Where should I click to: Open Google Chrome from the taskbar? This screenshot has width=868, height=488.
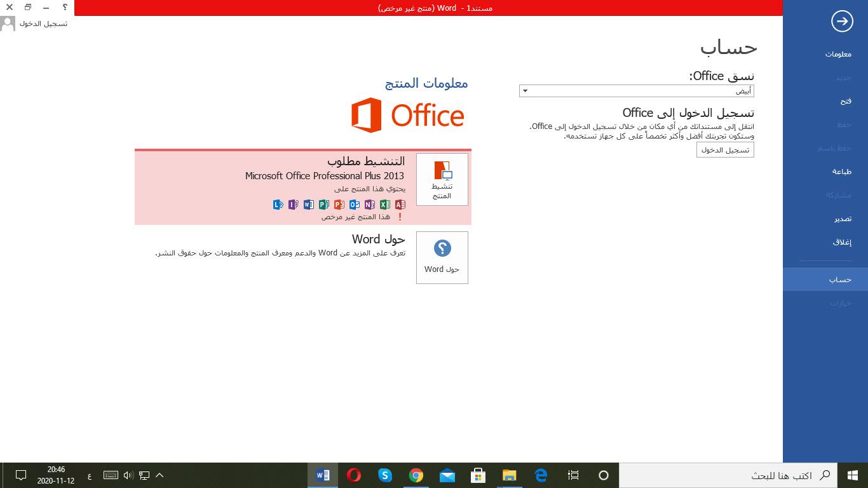(x=416, y=475)
